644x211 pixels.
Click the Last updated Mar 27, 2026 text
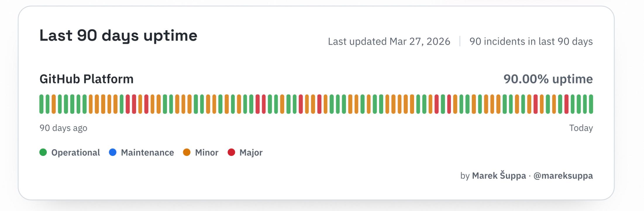pos(389,42)
